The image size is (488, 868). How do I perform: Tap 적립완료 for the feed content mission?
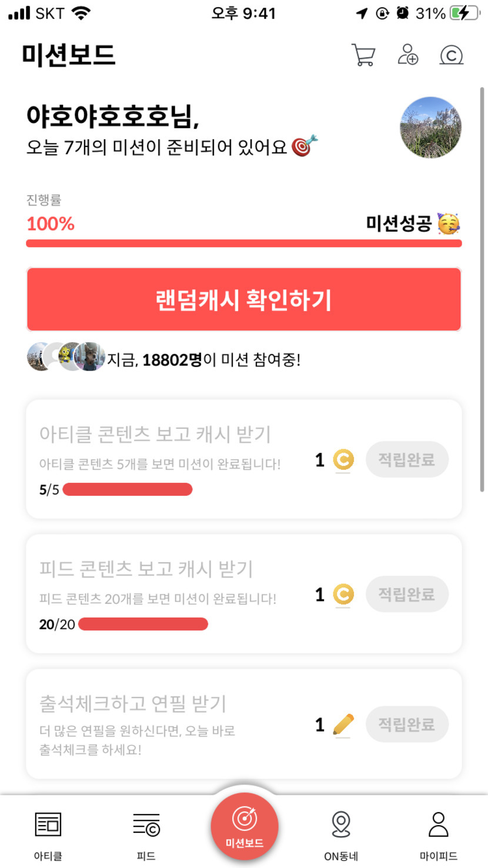pyautogui.click(x=407, y=594)
